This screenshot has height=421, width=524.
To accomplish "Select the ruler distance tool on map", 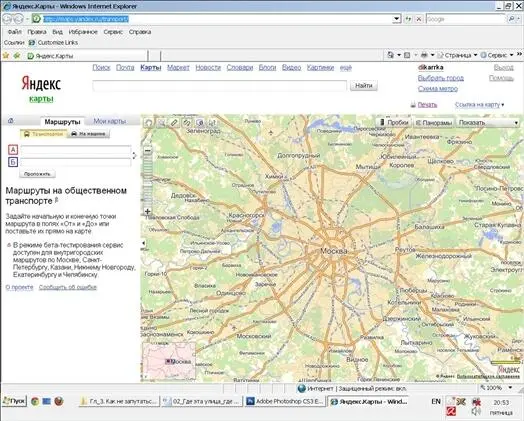I will tap(174, 123).
